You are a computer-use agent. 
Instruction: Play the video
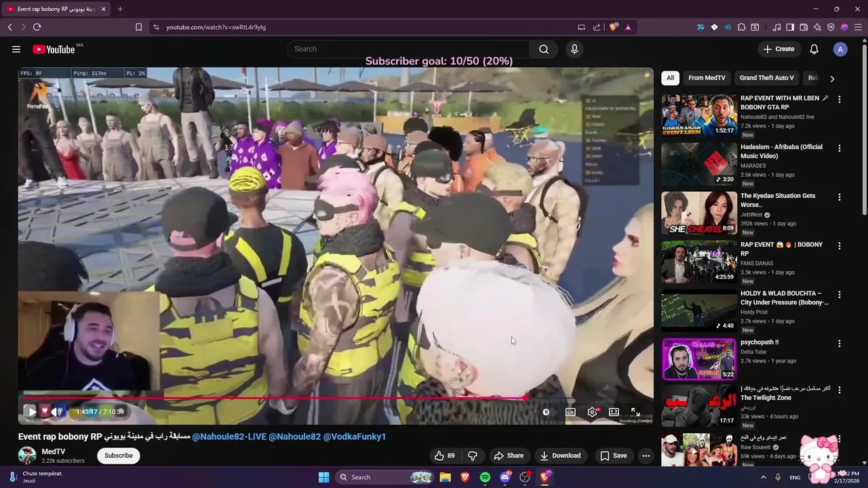point(32,411)
